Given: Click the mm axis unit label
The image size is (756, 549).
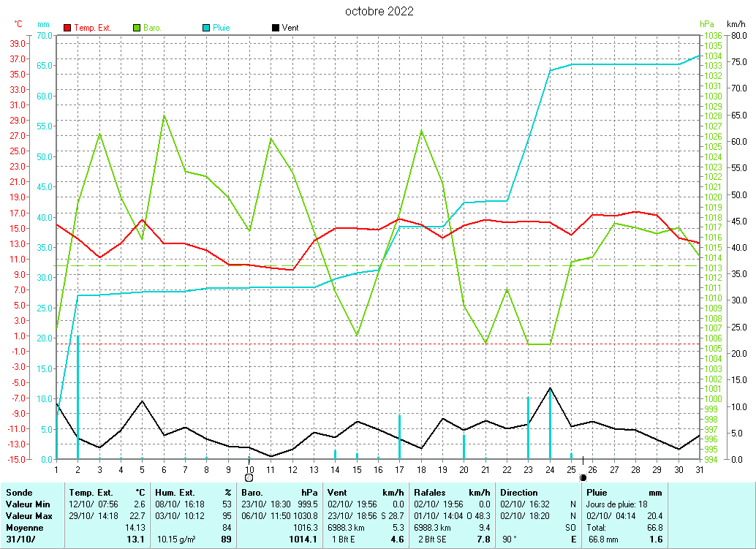Looking at the screenshot, I should 44,24.
